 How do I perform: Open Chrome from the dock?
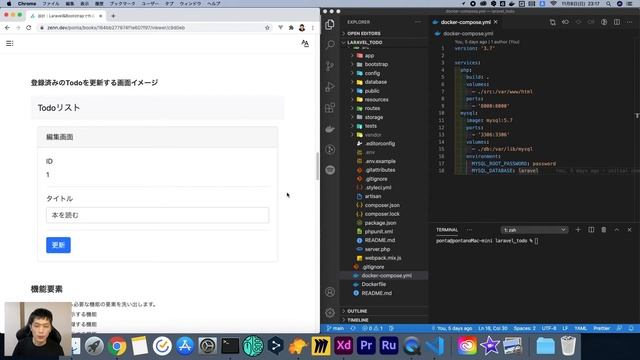(117, 346)
